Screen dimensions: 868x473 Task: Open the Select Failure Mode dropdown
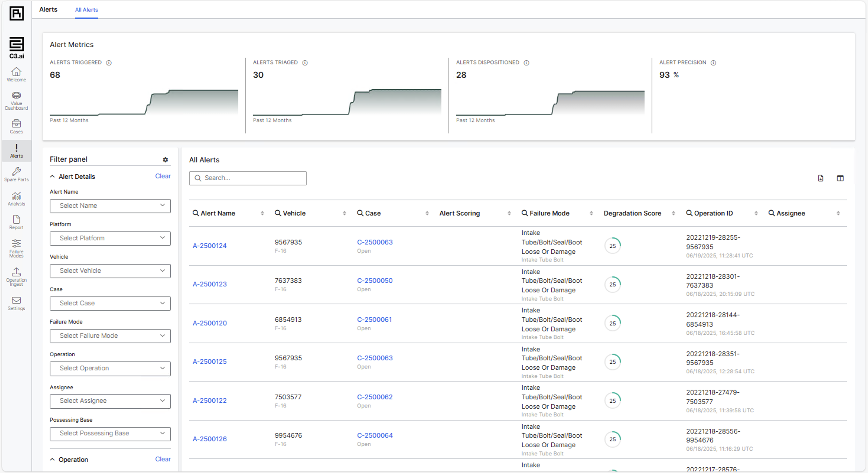[110, 336]
